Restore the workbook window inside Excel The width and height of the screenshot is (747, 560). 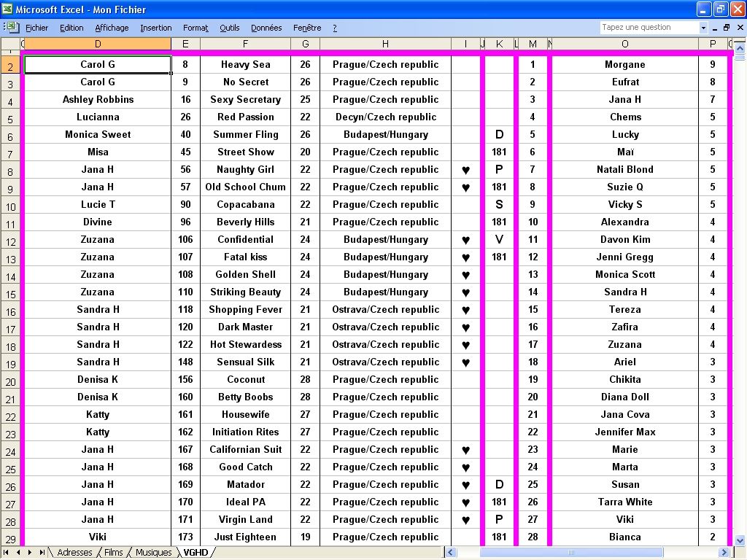click(727, 28)
